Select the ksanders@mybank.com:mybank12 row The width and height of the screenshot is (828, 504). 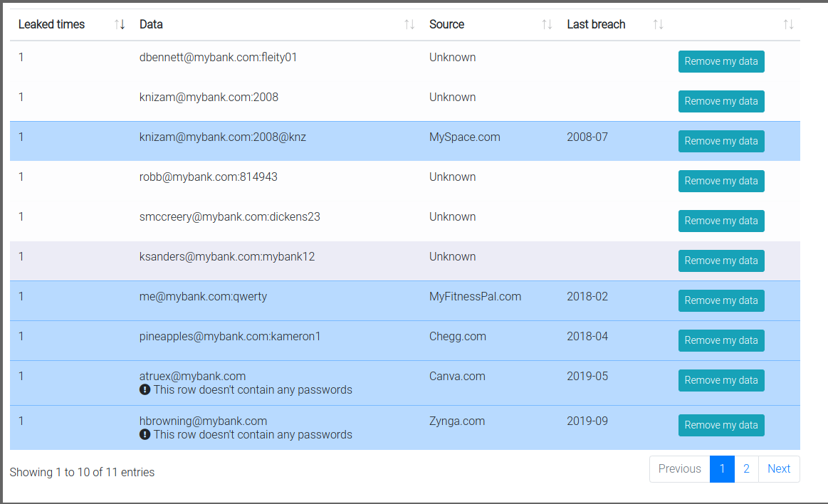coord(227,257)
